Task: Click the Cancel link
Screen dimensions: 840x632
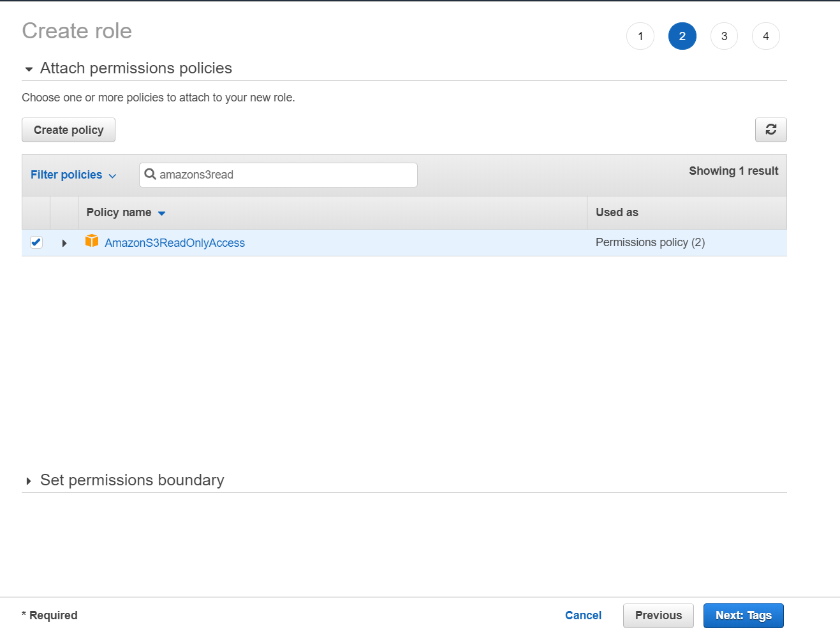Action: [583, 615]
